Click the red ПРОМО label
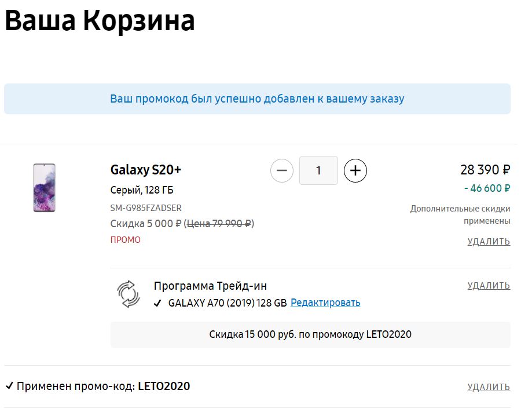 point(125,240)
